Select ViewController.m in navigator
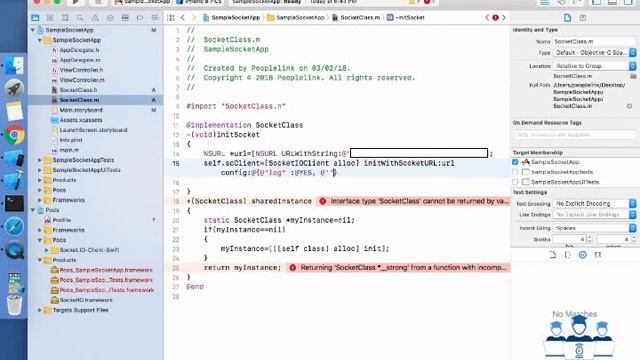Image resolution: width=640 pixels, height=360 pixels. (x=82, y=80)
